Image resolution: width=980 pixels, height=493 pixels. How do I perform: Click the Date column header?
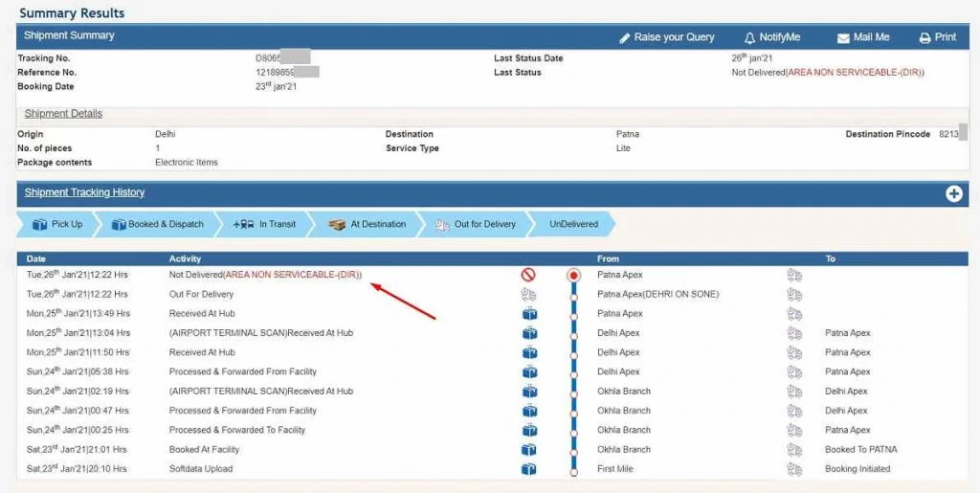(36, 258)
